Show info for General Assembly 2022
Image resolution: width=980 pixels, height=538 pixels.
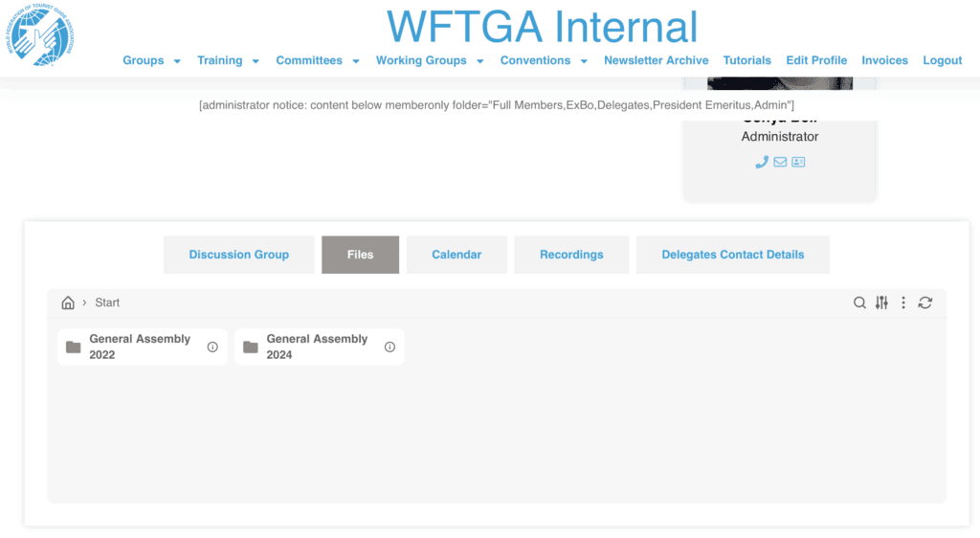coord(212,347)
